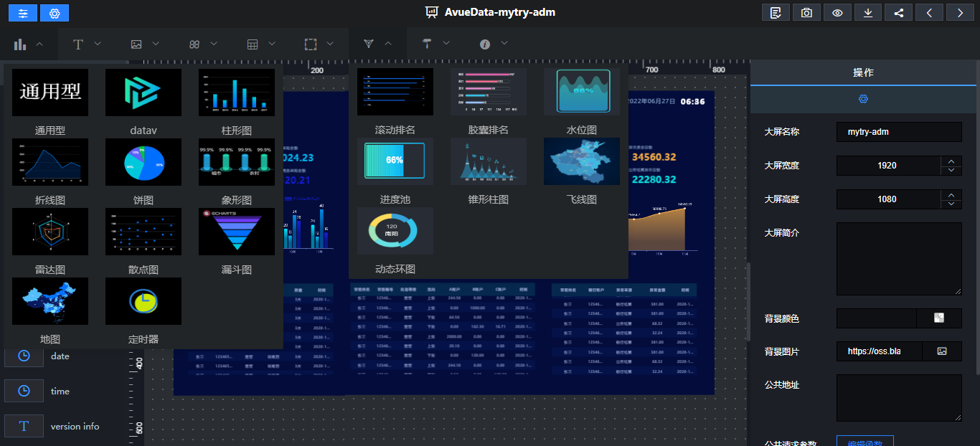Image resolution: width=980 pixels, height=446 pixels.
Task: Add the 锥形柱图 cone column chart
Action: (x=489, y=161)
